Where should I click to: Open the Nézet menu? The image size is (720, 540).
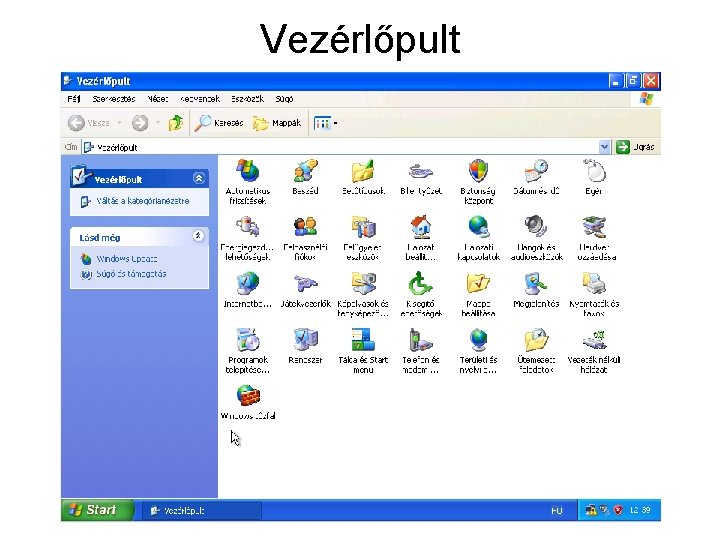pos(158,99)
